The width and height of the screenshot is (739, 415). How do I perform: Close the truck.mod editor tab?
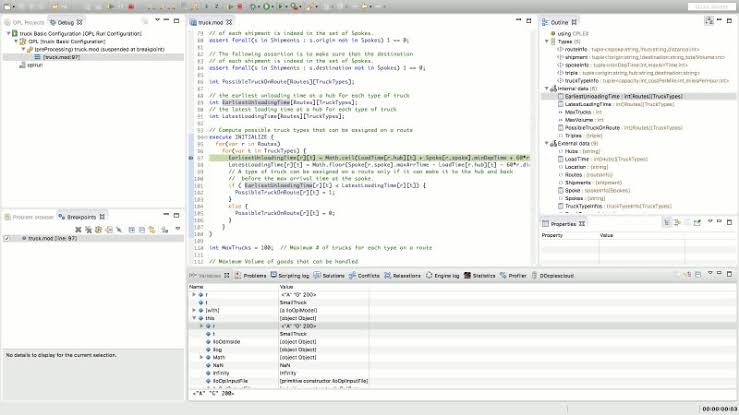tap(229, 22)
